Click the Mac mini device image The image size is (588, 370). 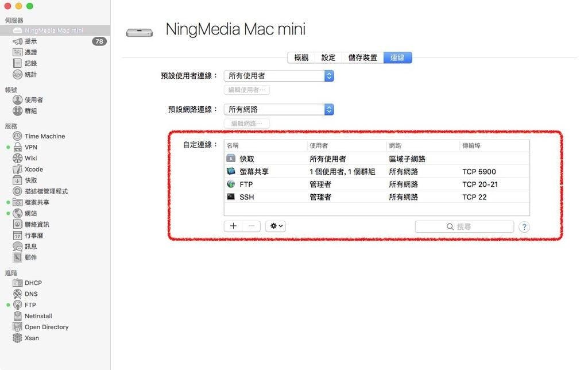pos(140,33)
